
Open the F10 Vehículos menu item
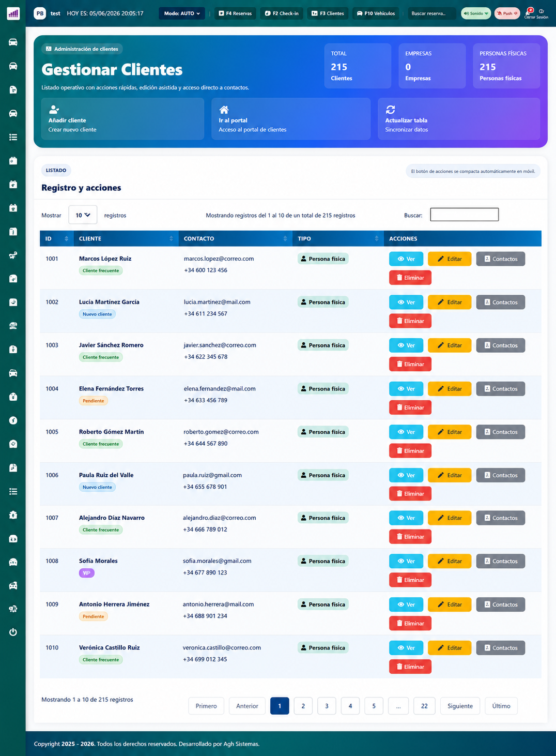pos(376,13)
